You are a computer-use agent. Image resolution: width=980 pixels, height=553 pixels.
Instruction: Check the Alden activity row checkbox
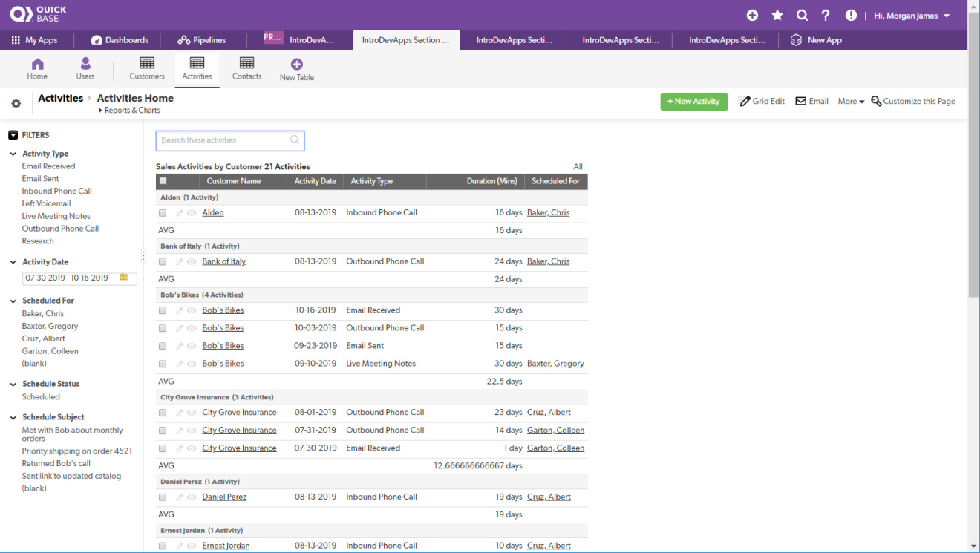coord(163,213)
